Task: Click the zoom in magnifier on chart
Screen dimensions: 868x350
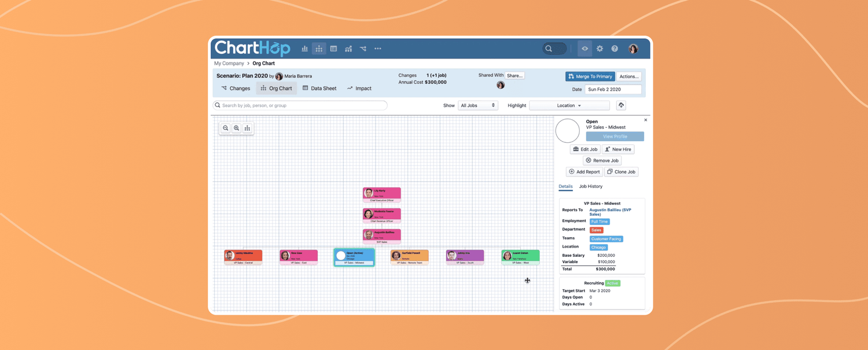Action: [x=237, y=128]
